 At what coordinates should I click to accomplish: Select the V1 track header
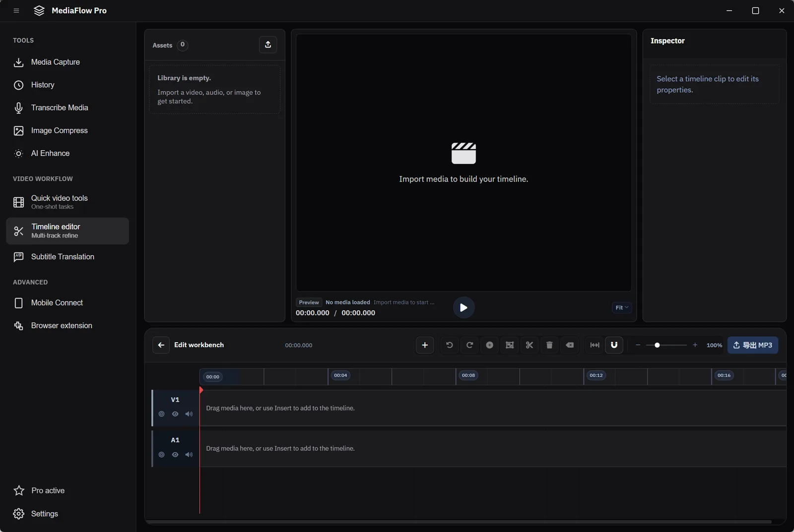pyautogui.click(x=176, y=408)
